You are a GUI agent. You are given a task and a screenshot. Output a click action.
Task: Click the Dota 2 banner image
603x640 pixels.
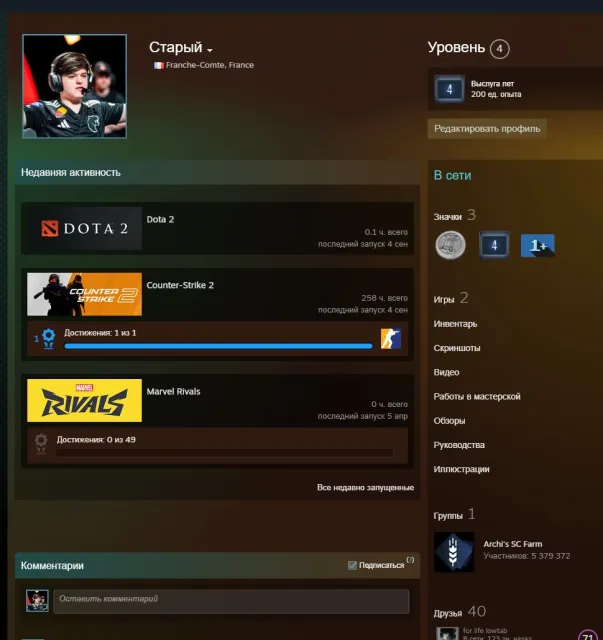coord(85,228)
